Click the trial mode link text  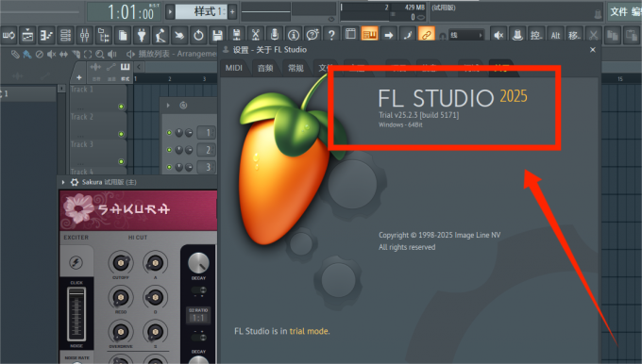click(309, 331)
